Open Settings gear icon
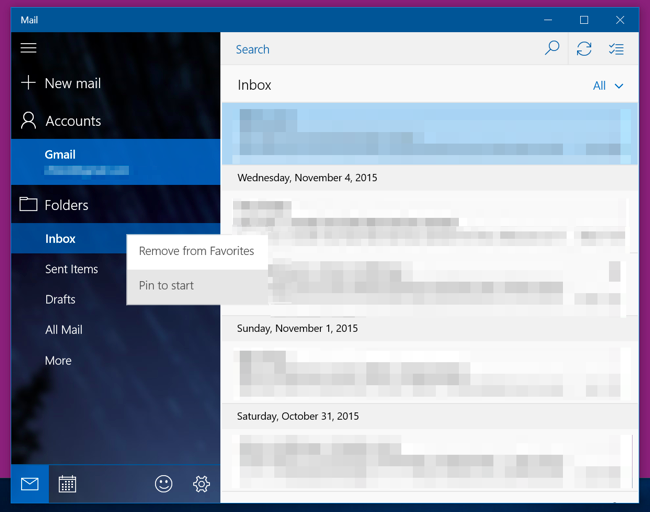Screen dimensions: 650x512 [201, 484]
